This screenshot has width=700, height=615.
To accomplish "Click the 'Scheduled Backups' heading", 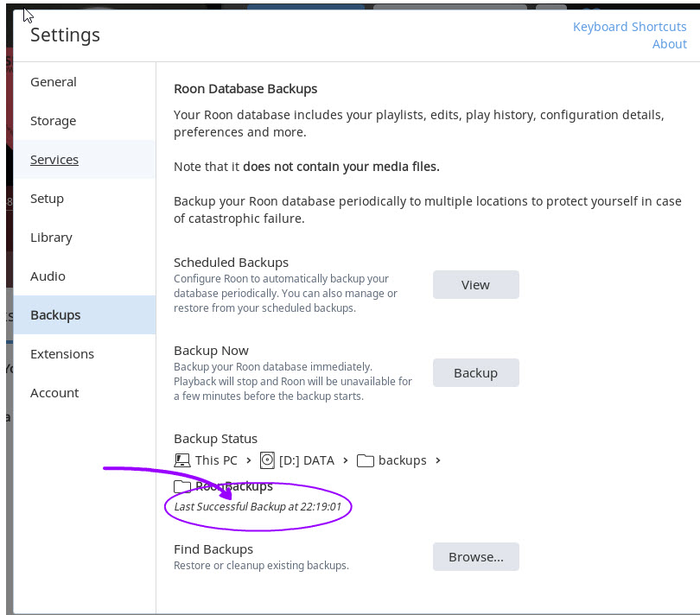I will [231, 263].
